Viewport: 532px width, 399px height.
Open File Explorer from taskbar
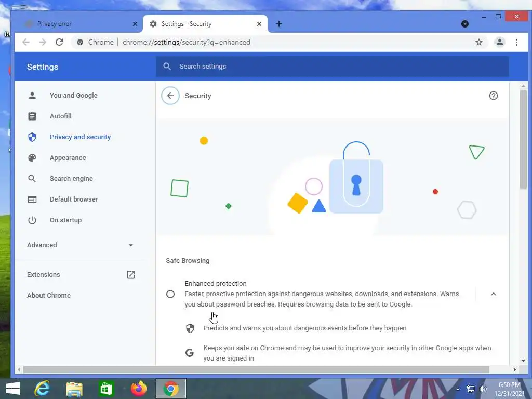point(74,389)
